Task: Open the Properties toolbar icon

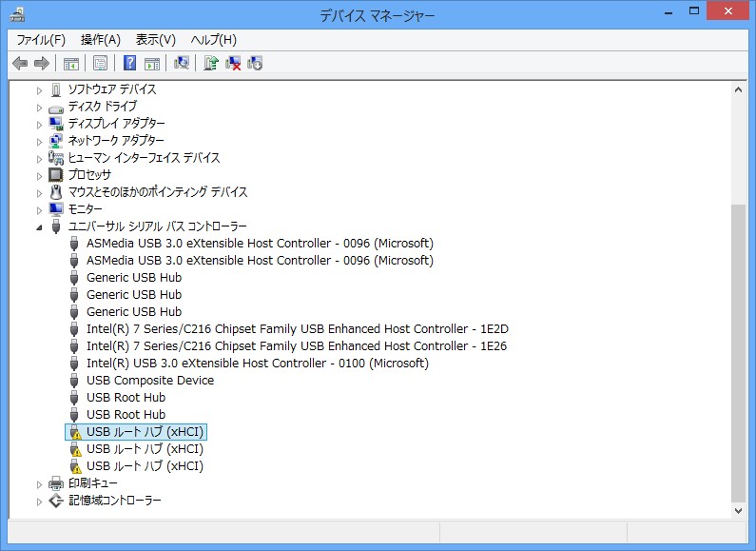Action: pos(100,63)
